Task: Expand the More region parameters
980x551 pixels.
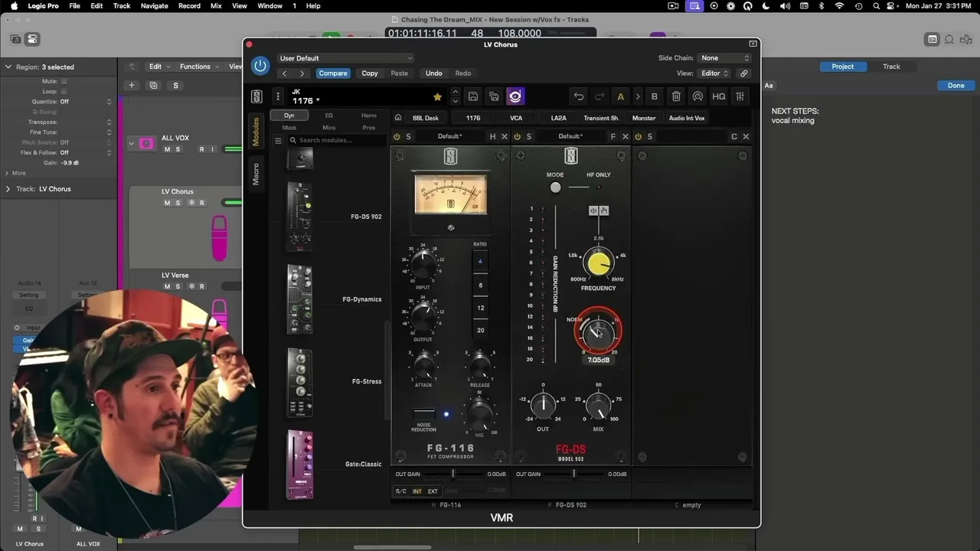Action: (x=8, y=173)
